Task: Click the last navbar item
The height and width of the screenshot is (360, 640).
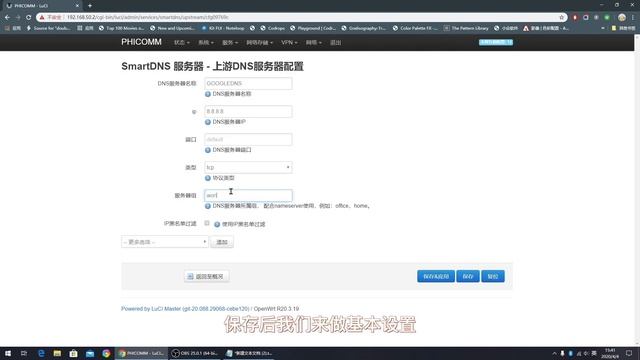Action: [x=336, y=42]
